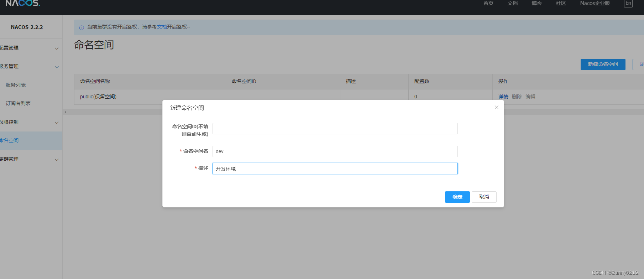Focus the 命名空间名 field containing dev

pos(335,151)
